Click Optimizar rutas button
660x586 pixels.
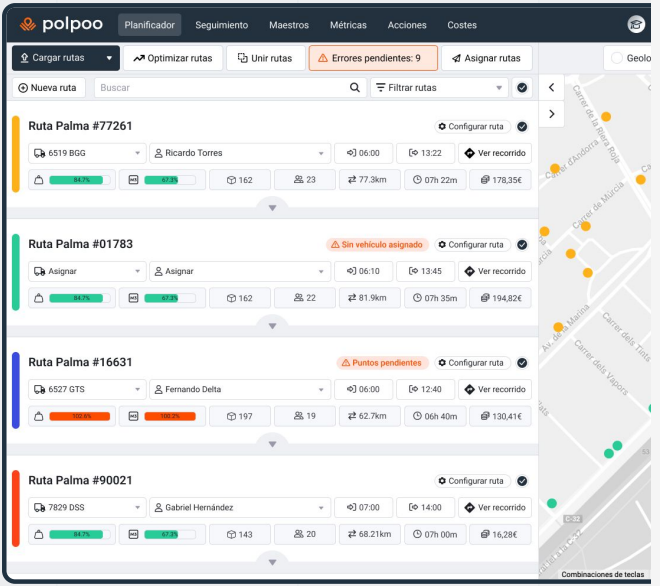173,58
